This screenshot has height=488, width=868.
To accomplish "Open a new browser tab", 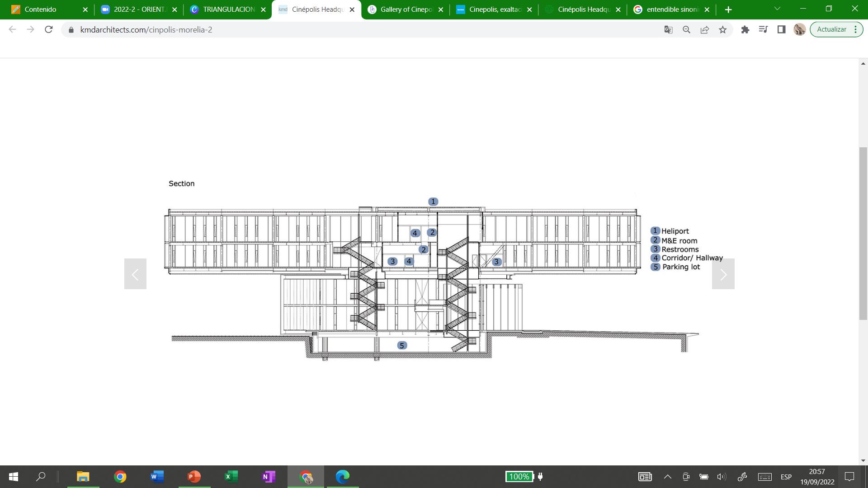I will coord(728,9).
